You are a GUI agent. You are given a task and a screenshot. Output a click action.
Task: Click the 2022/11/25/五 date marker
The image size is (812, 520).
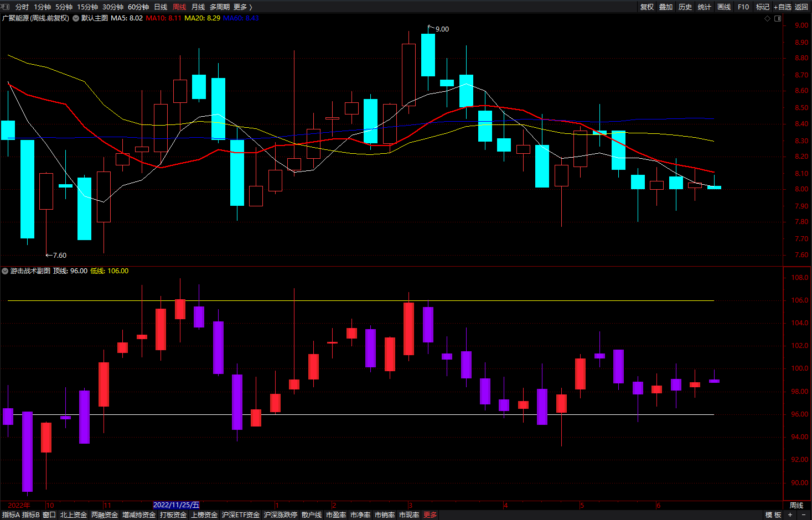pyautogui.click(x=176, y=505)
